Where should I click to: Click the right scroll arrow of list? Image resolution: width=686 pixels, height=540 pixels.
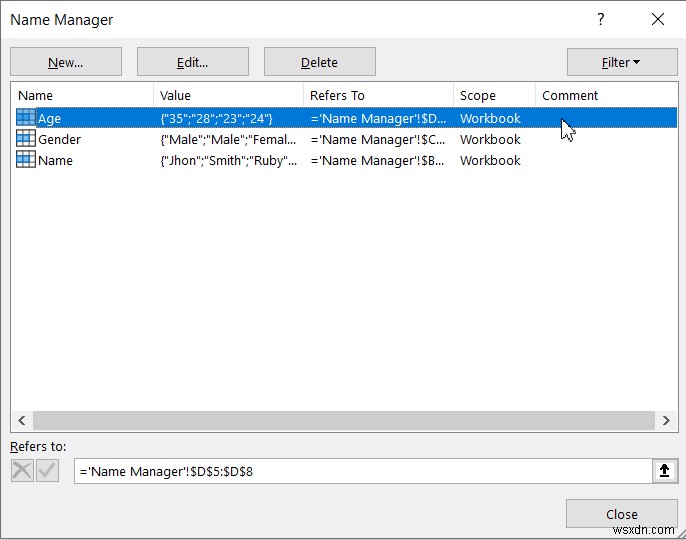(x=666, y=421)
